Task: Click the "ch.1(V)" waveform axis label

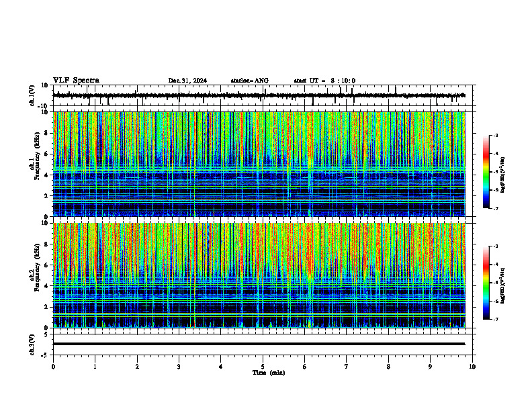Action: click(x=32, y=95)
